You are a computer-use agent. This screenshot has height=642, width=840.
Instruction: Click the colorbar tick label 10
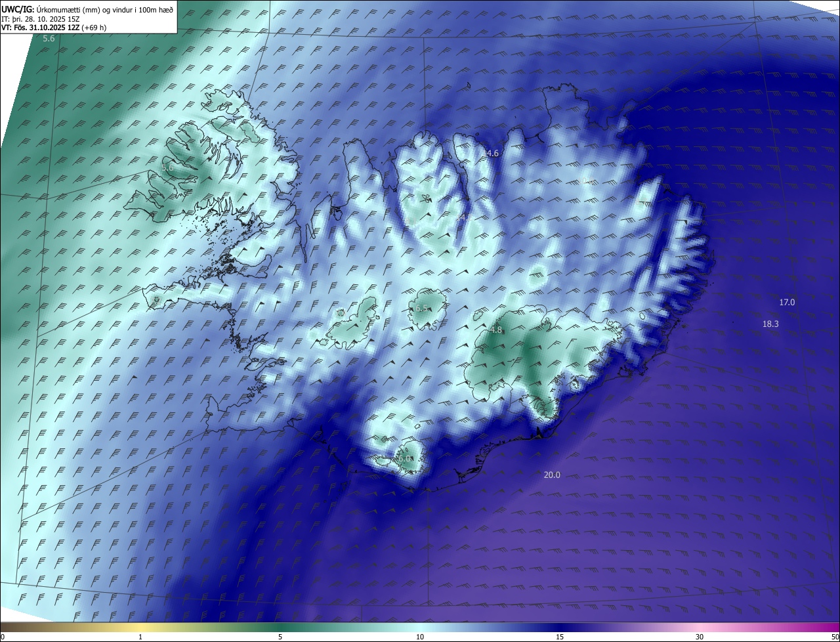point(420,637)
